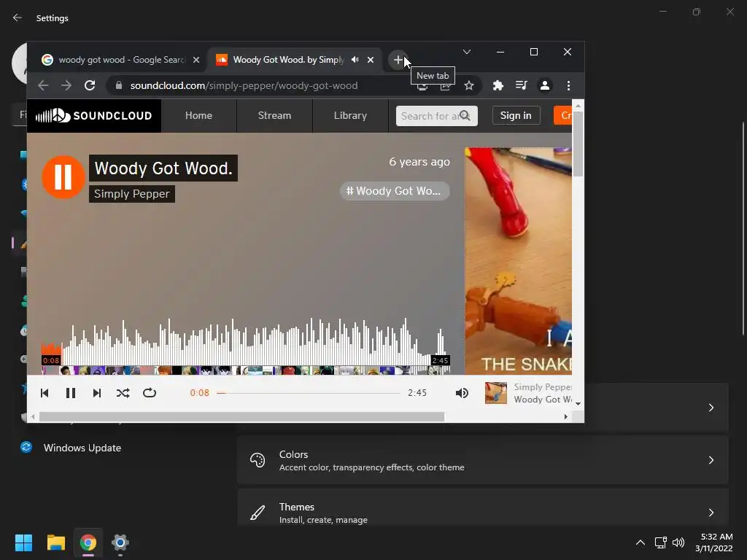Open the Library menu item
The width and height of the screenshot is (747, 560).
coord(350,116)
